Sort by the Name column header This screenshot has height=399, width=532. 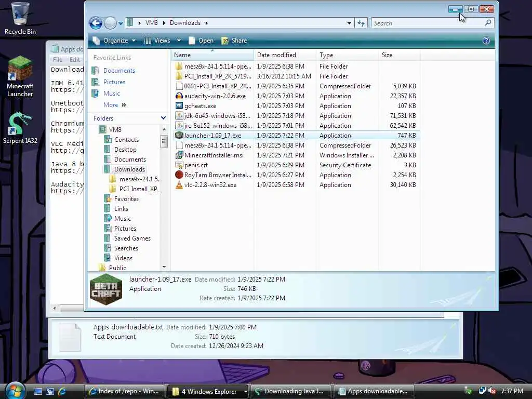point(212,55)
